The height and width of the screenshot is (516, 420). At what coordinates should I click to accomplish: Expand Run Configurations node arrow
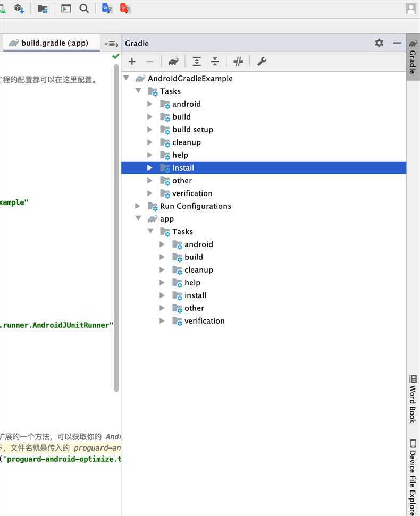click(x=138, y=206)
